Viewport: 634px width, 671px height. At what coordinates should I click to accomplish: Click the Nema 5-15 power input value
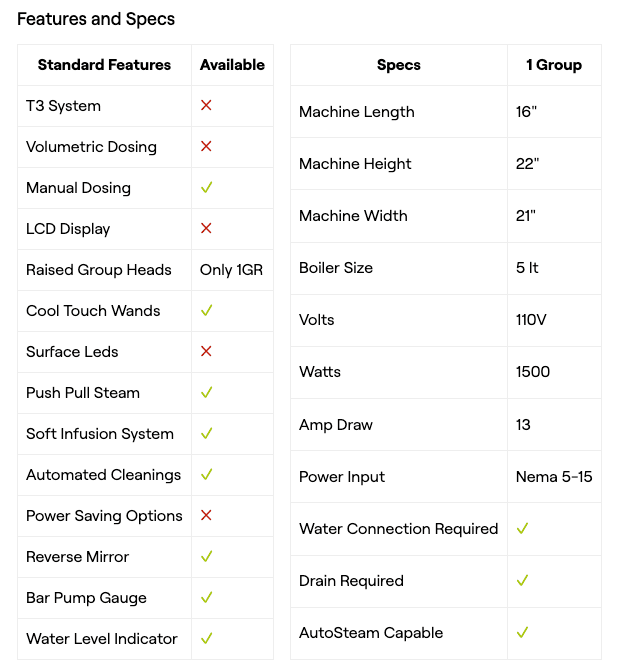click(x=554, y=476)
